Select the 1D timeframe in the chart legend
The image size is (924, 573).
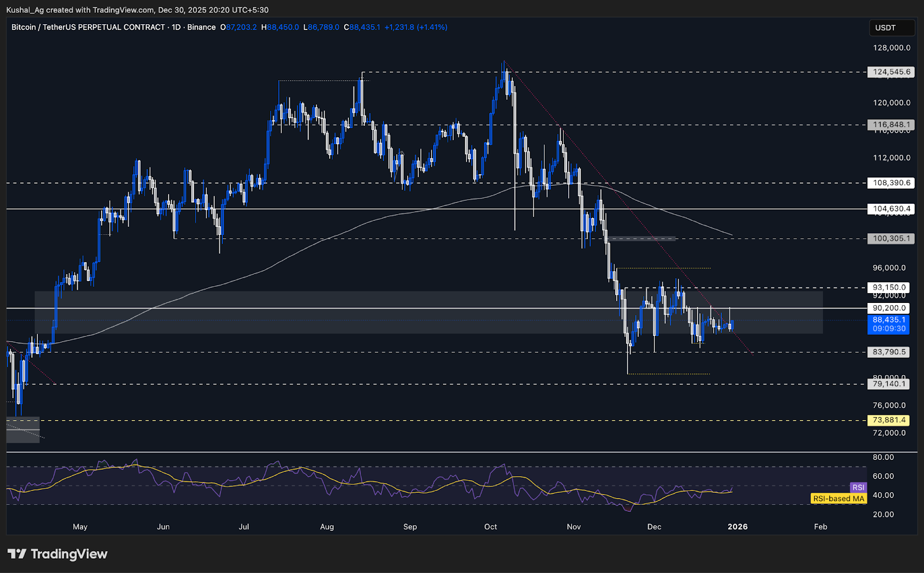(x=177, y=27)
